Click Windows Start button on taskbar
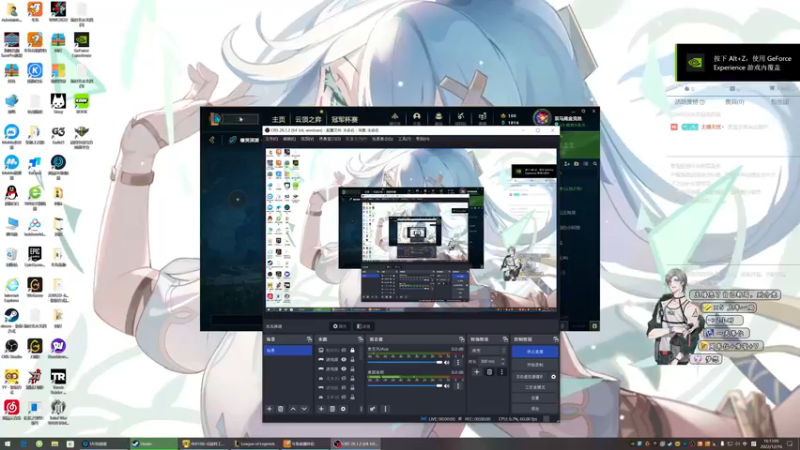Screen dimensions: 800x450 click(x=8, y=444)
